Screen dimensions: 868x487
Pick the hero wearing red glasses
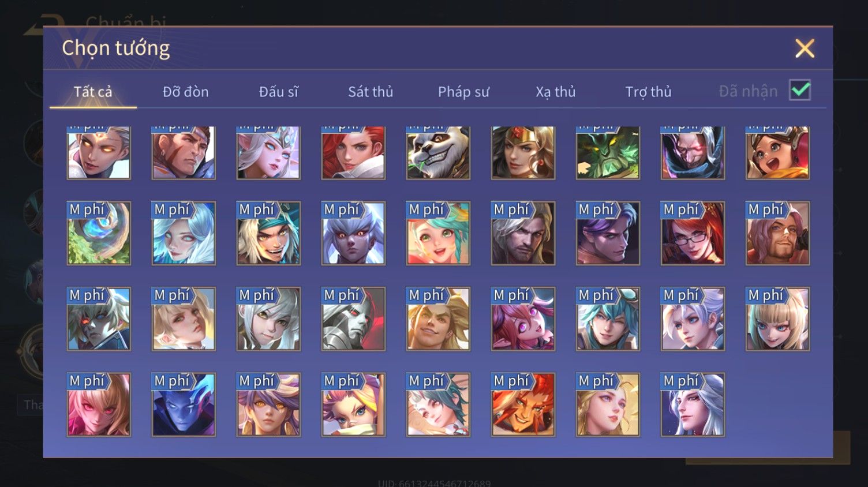693,233
